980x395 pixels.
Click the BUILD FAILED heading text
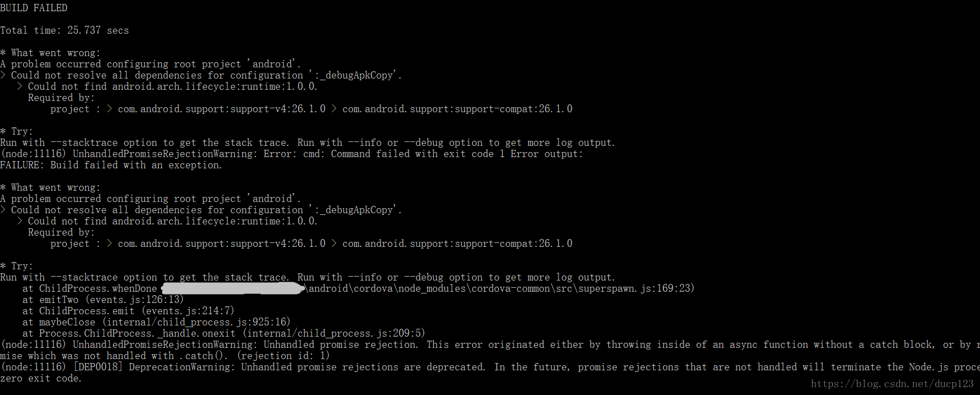click(34, 8)
